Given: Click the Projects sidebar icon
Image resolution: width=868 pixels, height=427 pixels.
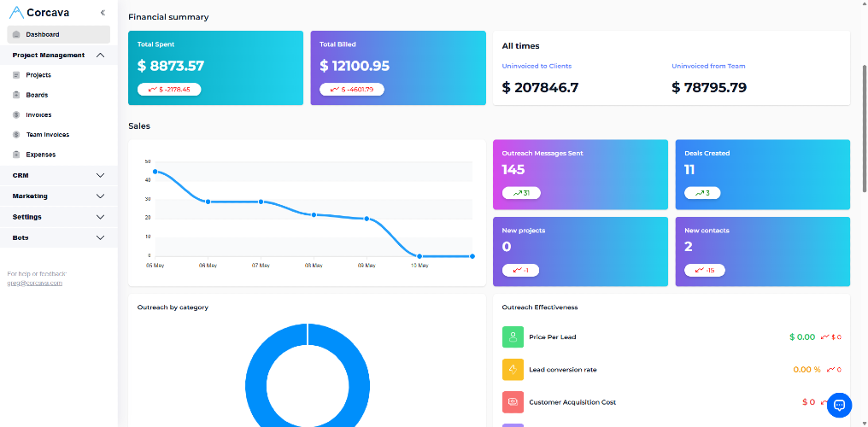Looking at the screenshot, I should (16, 75).
